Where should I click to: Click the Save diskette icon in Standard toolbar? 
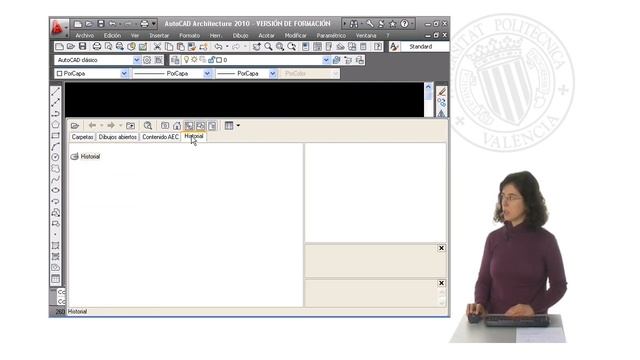coord(82,47)
